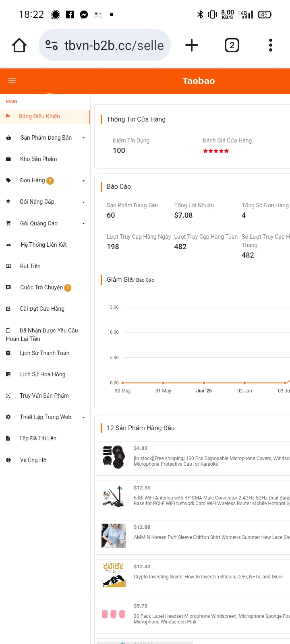Image resolution: width=290 pixels, height=644 pixels.
Task: Expand the Sản Phẩm Đang Bán submenu
Action: (x=83, y=138)
